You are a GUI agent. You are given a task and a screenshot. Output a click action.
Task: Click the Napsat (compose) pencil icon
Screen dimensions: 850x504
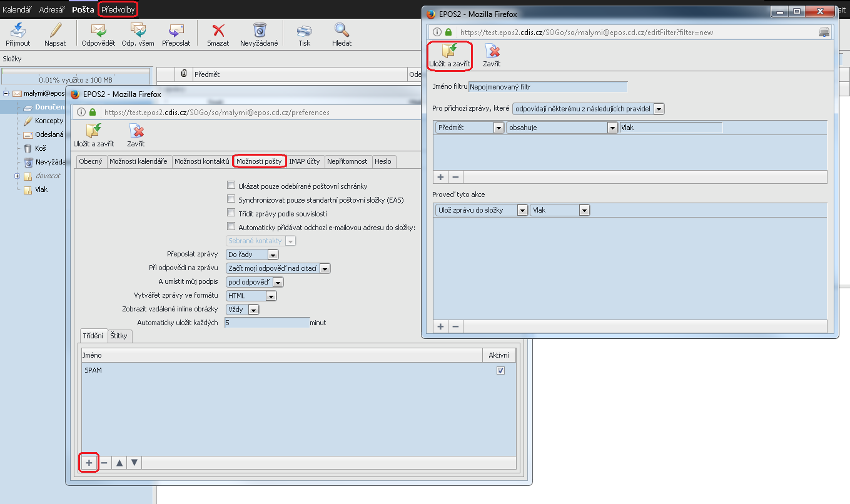coord(55,30)
